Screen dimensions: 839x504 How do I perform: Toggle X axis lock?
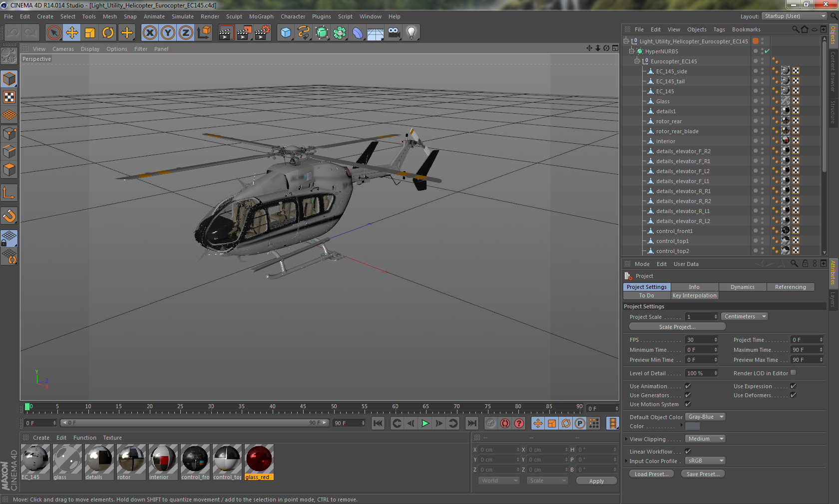coord(149,33)
